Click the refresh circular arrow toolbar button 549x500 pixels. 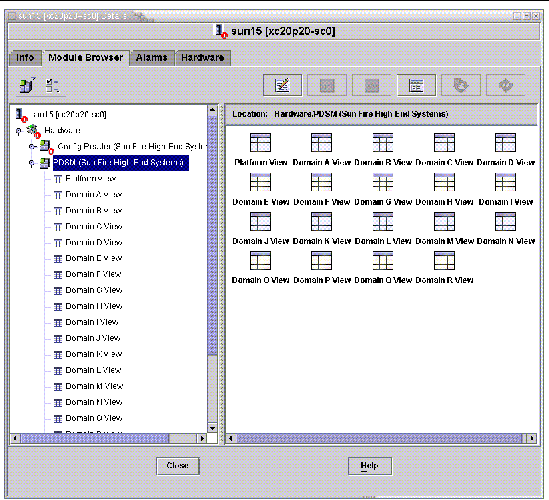tap(461, 85)
